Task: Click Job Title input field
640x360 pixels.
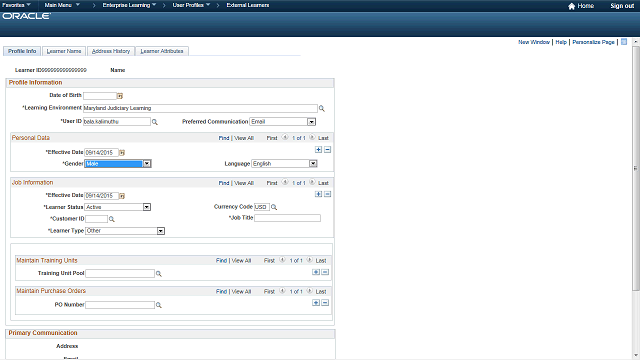Action: pos(287,218)
